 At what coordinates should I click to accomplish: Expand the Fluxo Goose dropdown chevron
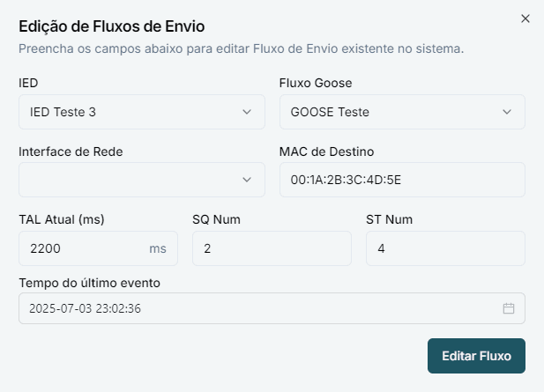[507, 112]
